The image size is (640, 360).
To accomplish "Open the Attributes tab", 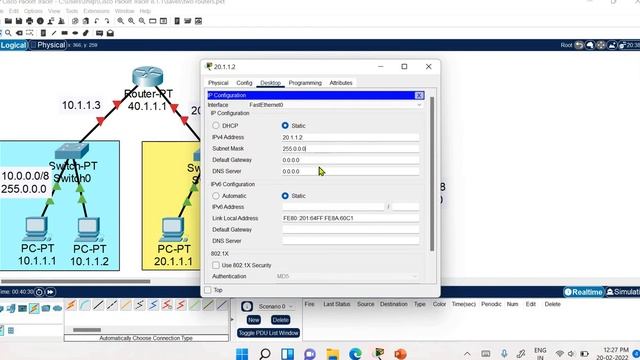I will click(x=341, y=83).
